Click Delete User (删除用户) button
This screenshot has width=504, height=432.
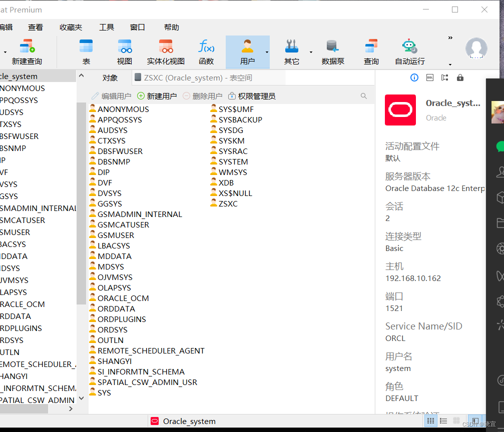pos(203,96)
